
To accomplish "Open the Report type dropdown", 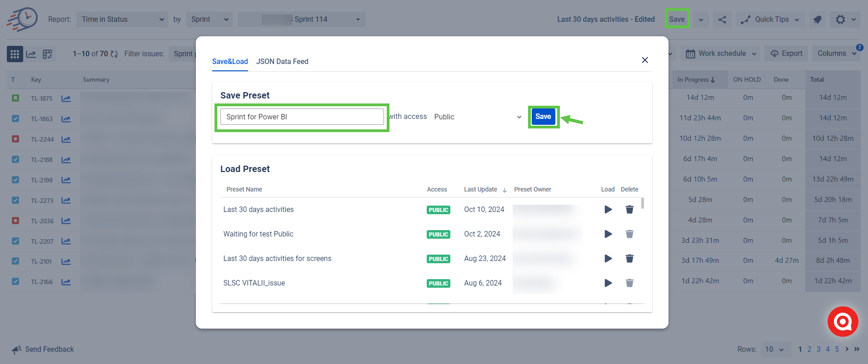I will 122,20.
